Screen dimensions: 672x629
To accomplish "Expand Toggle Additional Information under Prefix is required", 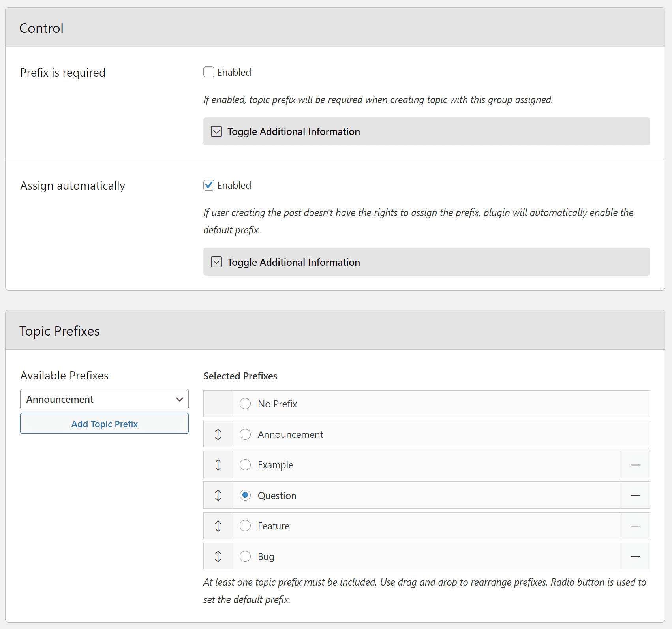I will pyautogui.click(x=426, y=131).
